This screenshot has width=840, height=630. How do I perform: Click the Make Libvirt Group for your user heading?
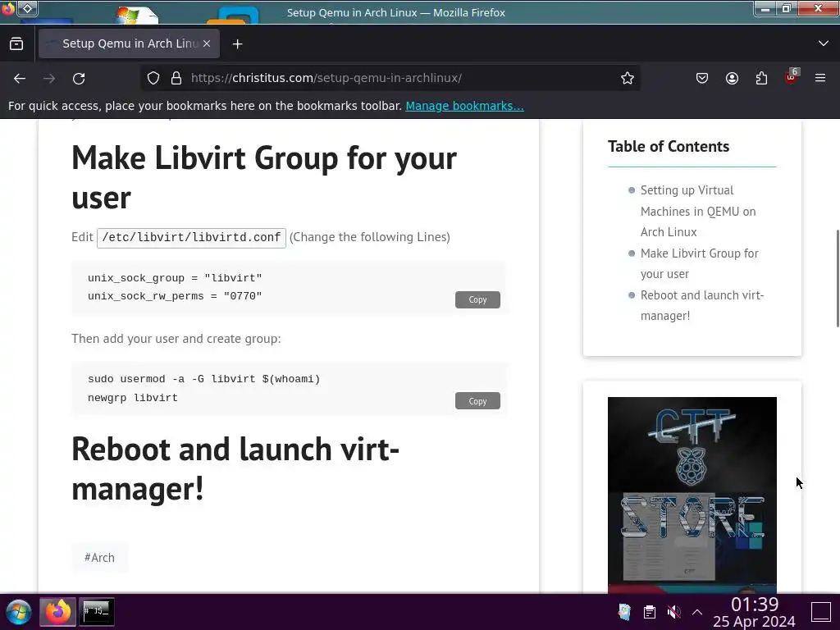tap(264, 178)
